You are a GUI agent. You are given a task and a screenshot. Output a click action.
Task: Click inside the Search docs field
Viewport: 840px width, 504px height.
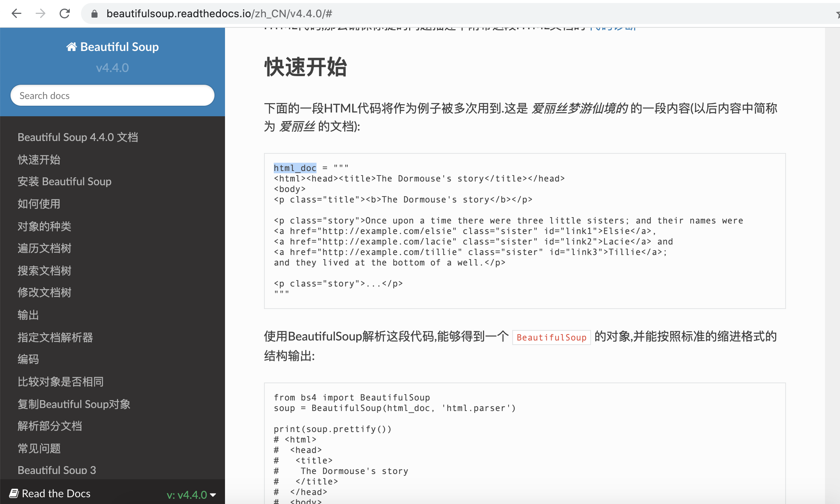tap(112, 96)
